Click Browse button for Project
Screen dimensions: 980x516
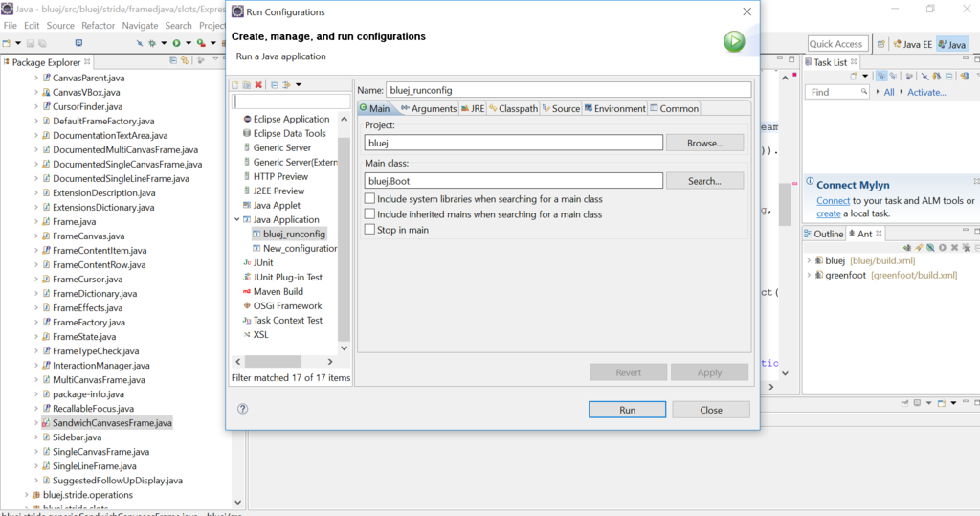(x=705, y=143)
